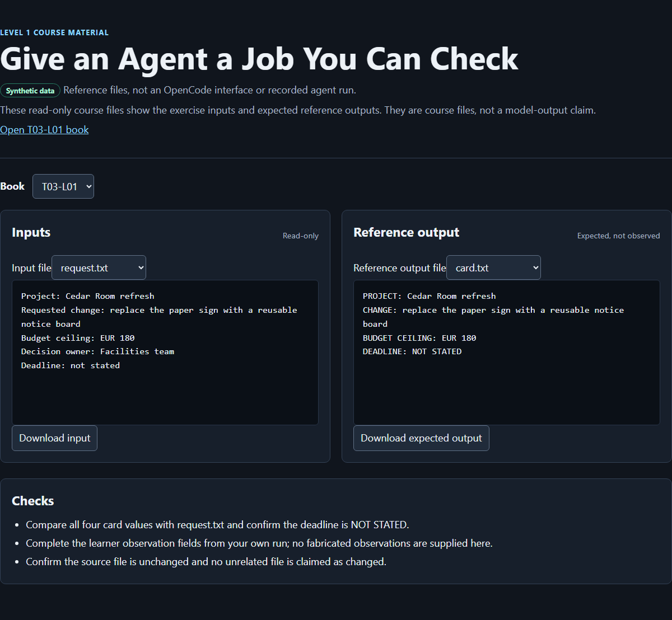
Task: Select the 'DEADLINE: NOT STATED' output line
Action: pos(412,351)
